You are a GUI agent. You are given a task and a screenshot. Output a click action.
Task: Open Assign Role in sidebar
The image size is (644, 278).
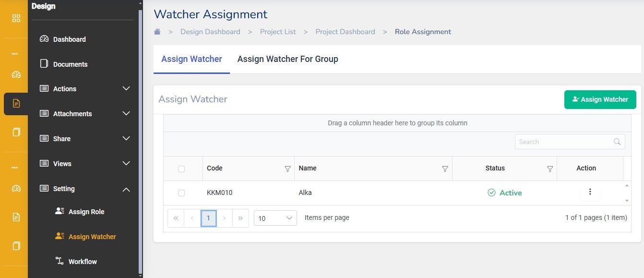coord(86,212)
